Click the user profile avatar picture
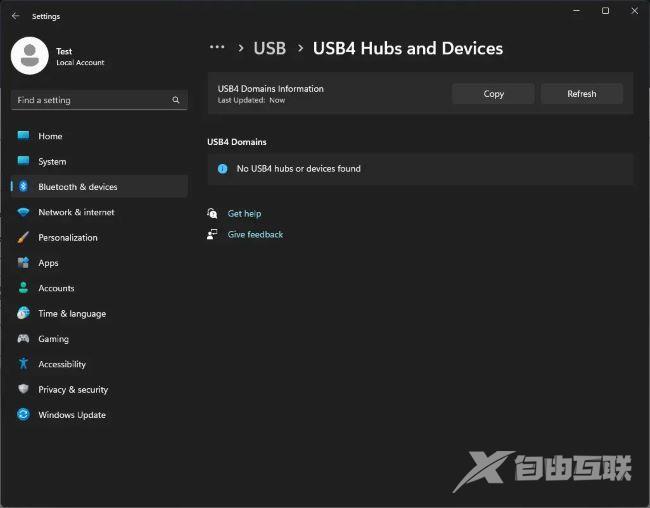Image resolution: width=650 pixels, height=508 pixels. [29, 56]
